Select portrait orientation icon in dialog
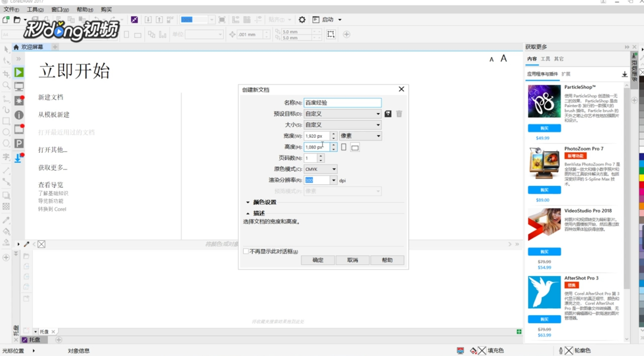 (344, 147)
